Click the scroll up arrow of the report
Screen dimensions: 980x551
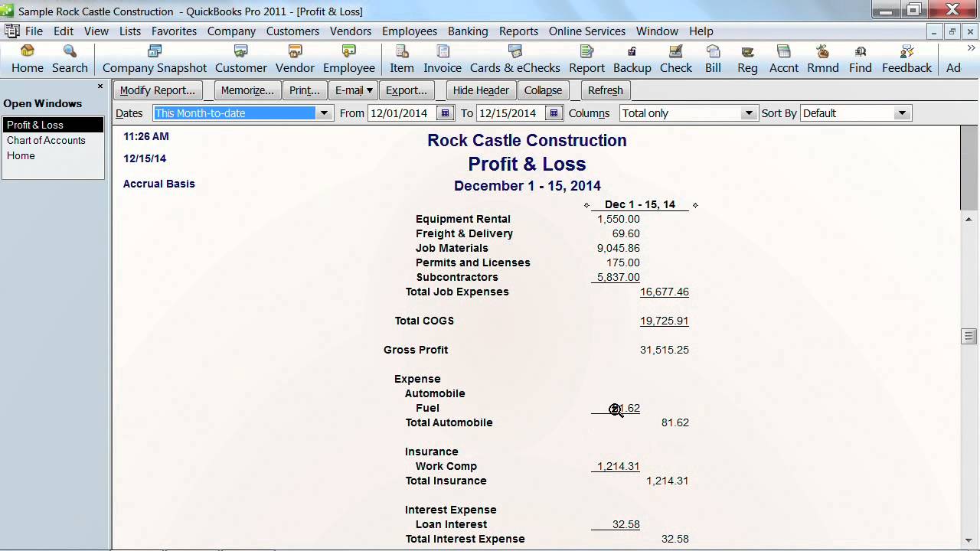[969, 220]
